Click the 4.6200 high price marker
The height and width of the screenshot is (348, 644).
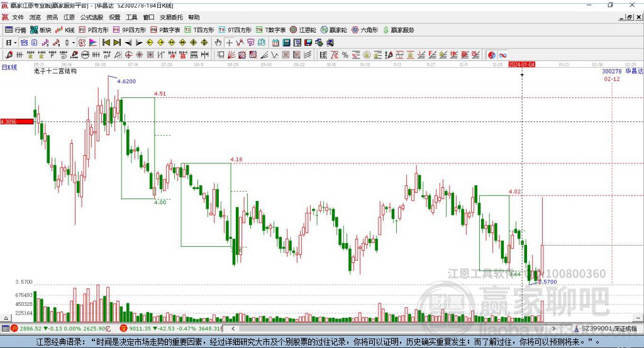point(126,81)
